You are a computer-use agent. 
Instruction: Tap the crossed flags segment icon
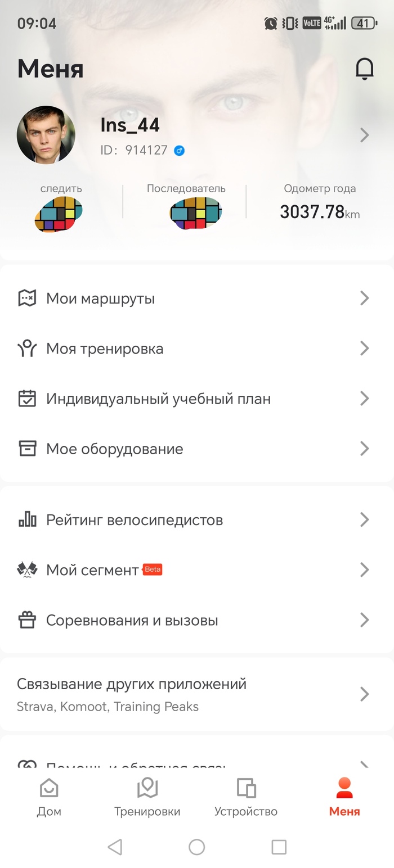[x=27, y=570]
